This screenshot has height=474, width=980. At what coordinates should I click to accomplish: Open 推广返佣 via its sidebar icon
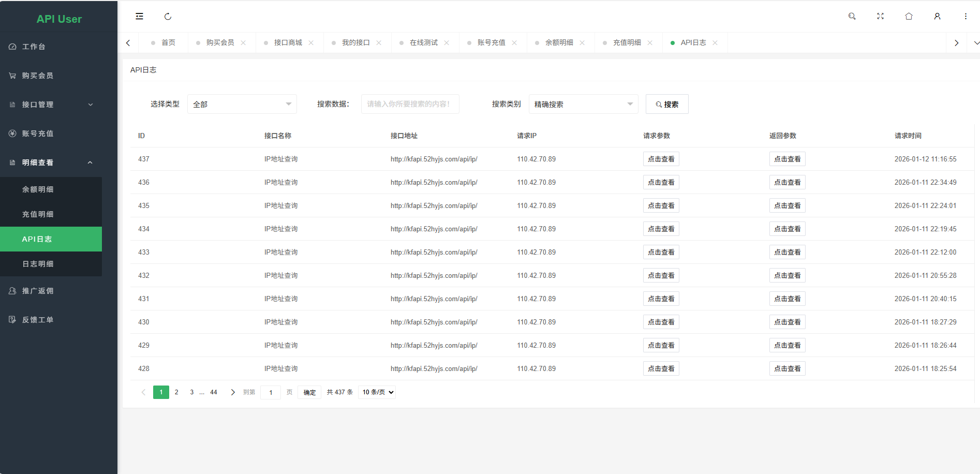(12, 290)
